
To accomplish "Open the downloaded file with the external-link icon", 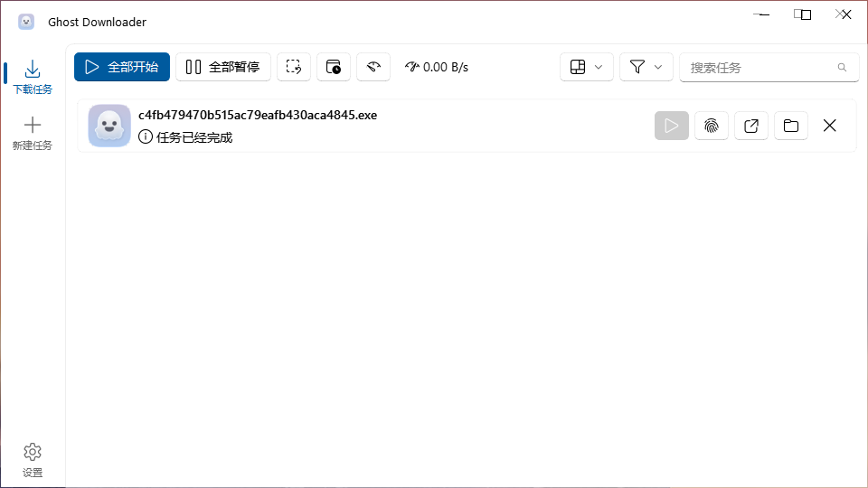I will (x=751, y=126).
